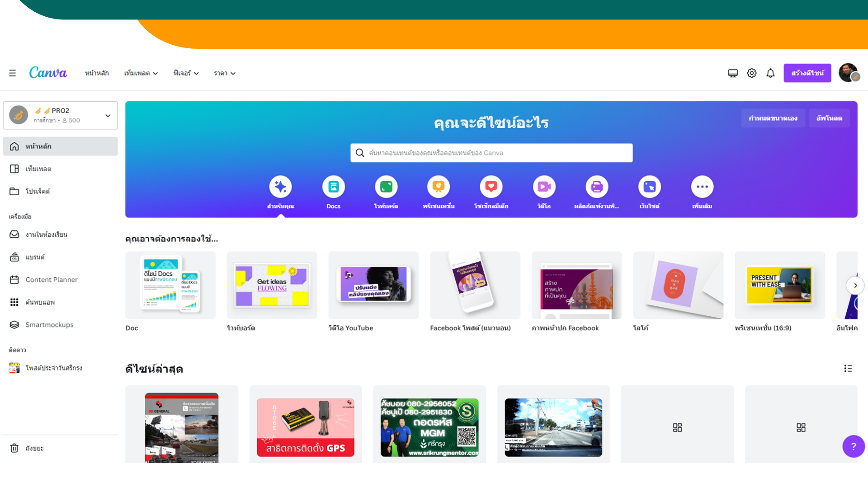
Task: Expand the Templates (เท็มเพลต) dropdown in top bar
Action: coord(141,73)
